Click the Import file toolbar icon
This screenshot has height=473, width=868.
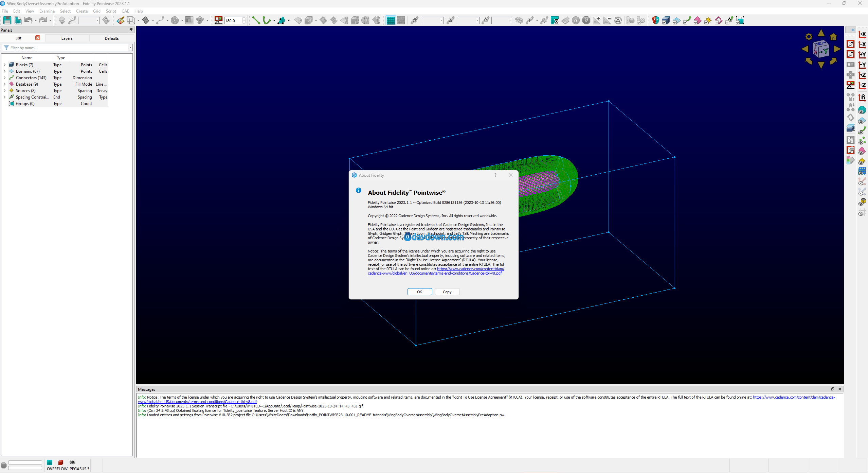pos(18,20)
